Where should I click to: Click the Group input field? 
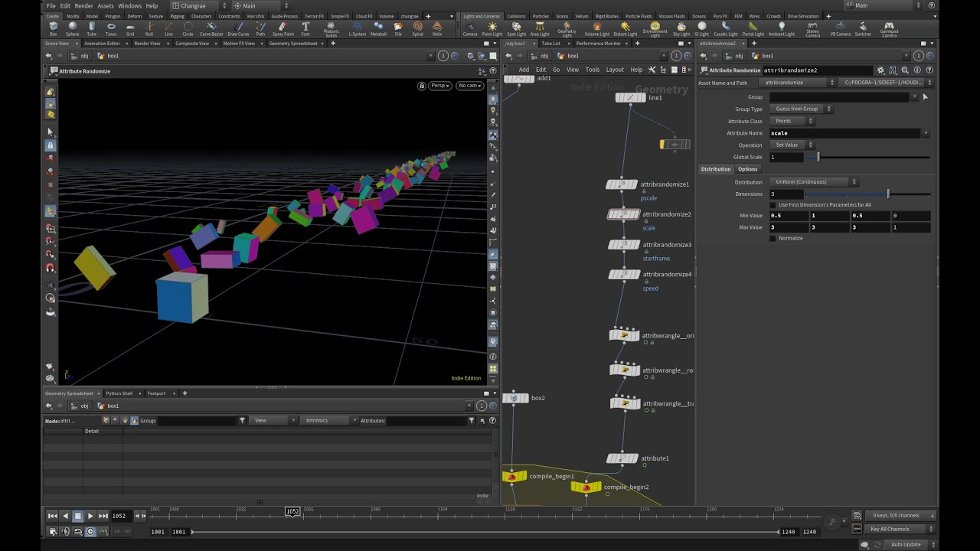tap(840, 97)
